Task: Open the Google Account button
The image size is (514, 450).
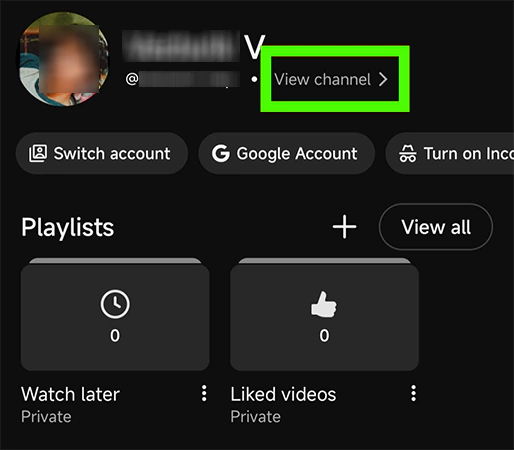Action: point(287,154)
